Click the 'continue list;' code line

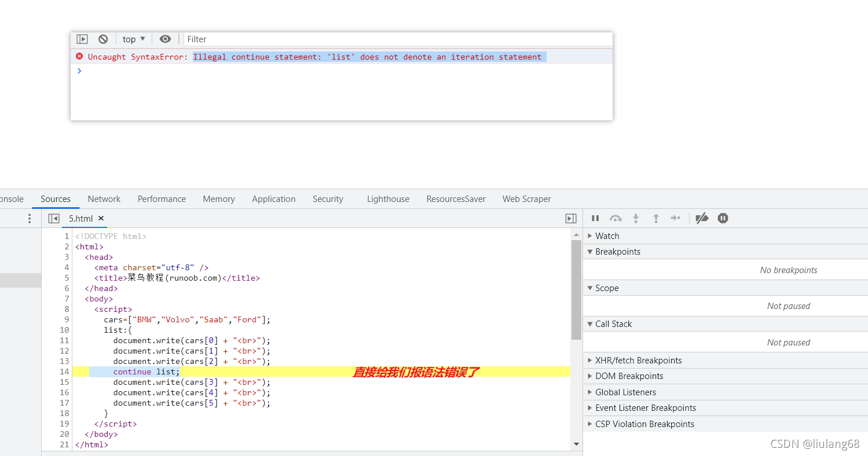coord(147,372)
